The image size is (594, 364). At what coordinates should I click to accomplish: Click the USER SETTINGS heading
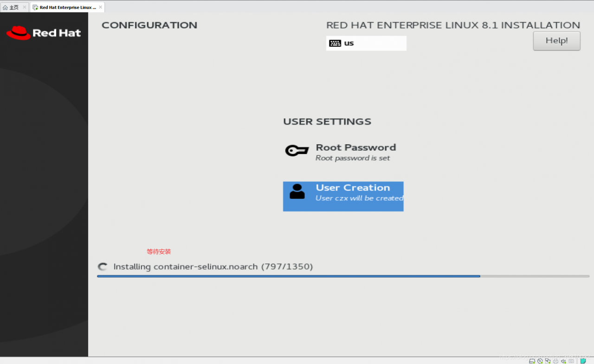point(327,121)
